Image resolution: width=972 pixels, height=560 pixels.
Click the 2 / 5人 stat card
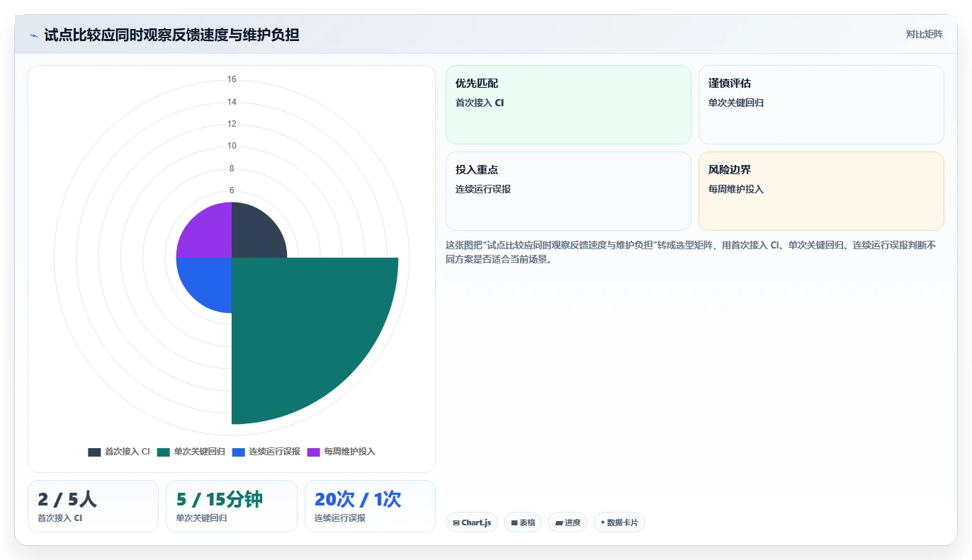93,506
